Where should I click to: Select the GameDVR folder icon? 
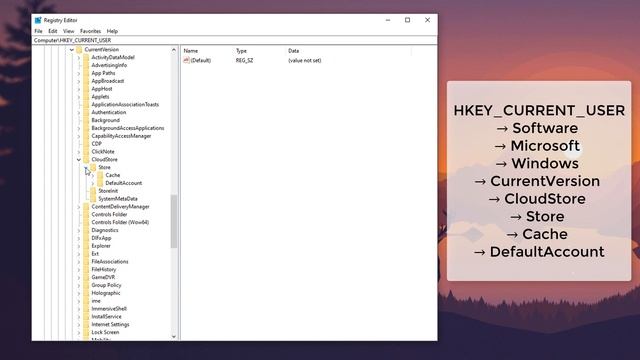tap(86, 277)
